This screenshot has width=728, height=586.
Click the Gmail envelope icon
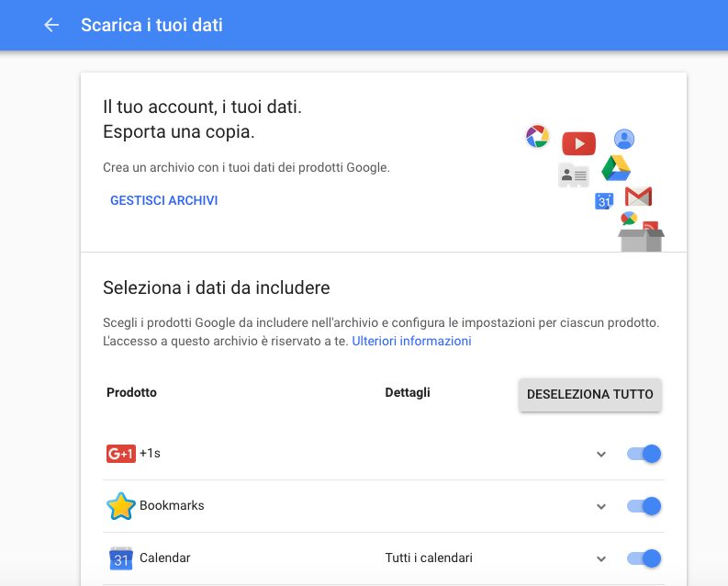click(638, 197)
